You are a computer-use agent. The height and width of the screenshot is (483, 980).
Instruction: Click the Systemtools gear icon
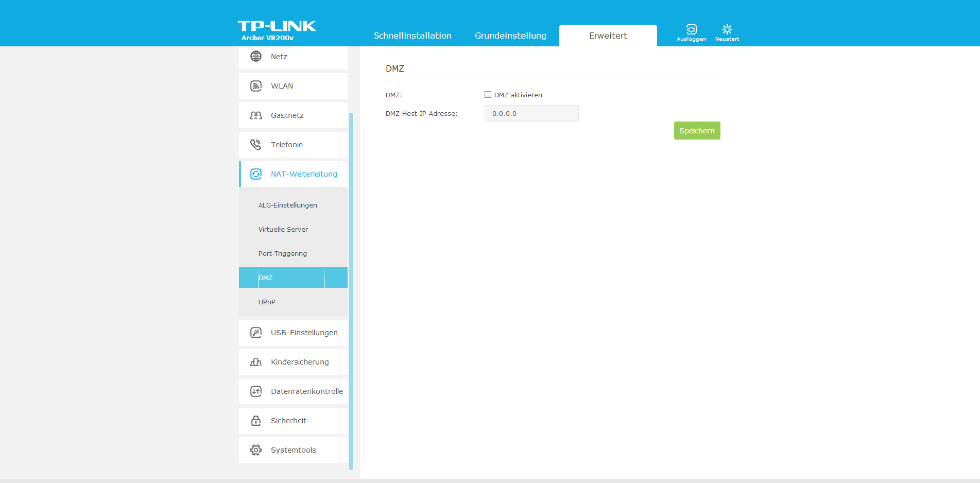coord(255,450)
